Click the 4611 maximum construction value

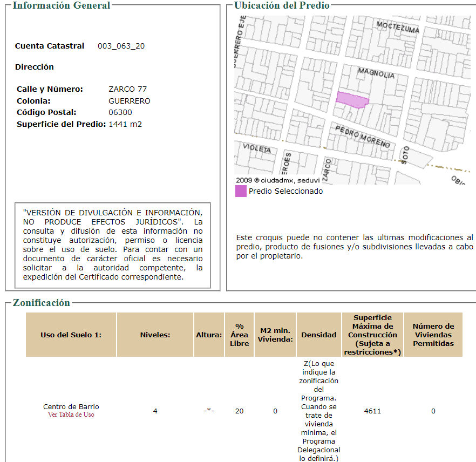click(x=372, y=411)
